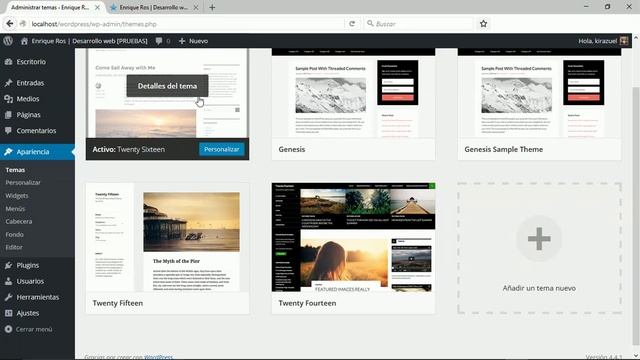640x360 pixels.
Task: Open the comments bubble icon in admin bar
Action: pyautogui.click(x=159, y=41)
